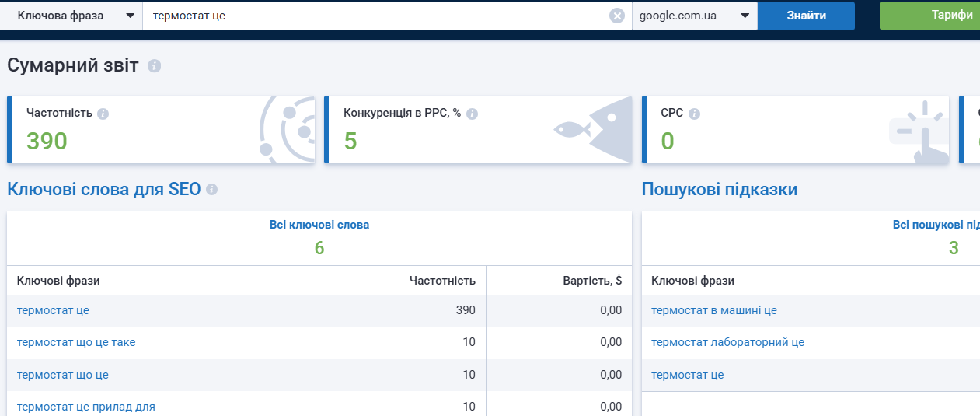Sort table by Частотність column header
Viewport: 980px width, 416px height.
point(442,281)
